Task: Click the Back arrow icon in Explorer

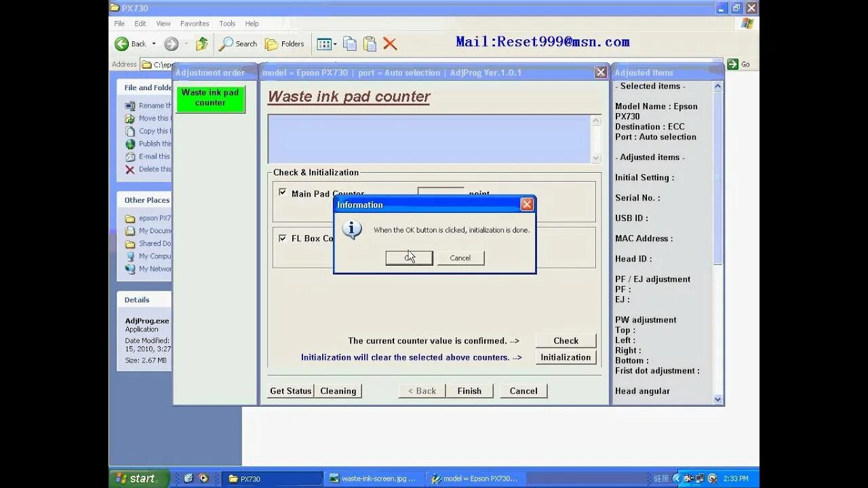Action: [x=121, y=44]
